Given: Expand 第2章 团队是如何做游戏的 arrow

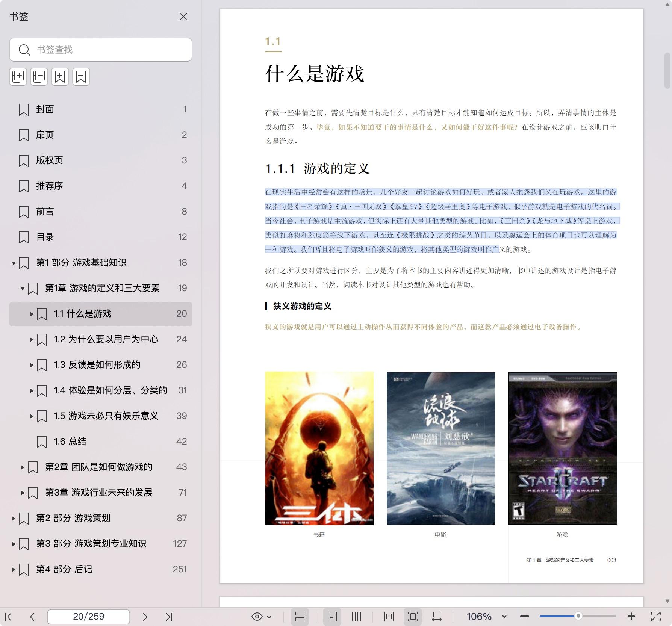Looking at the screenshot, I should 23,467.
